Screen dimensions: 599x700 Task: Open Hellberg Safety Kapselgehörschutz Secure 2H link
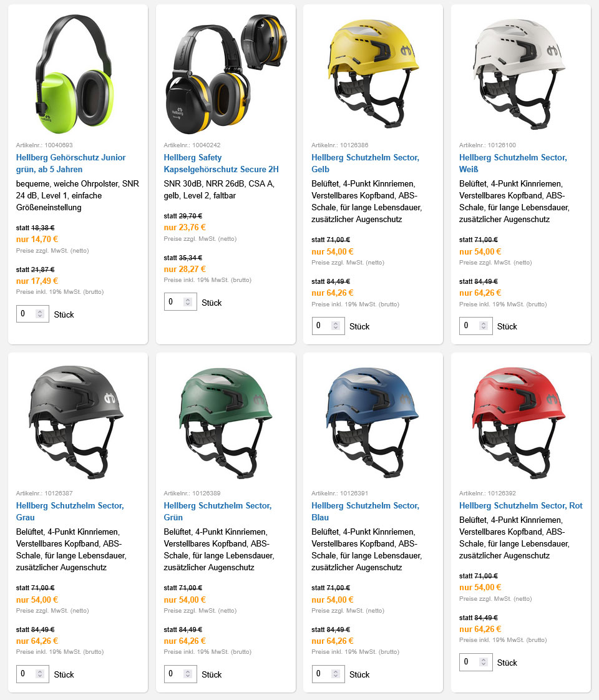221,163
